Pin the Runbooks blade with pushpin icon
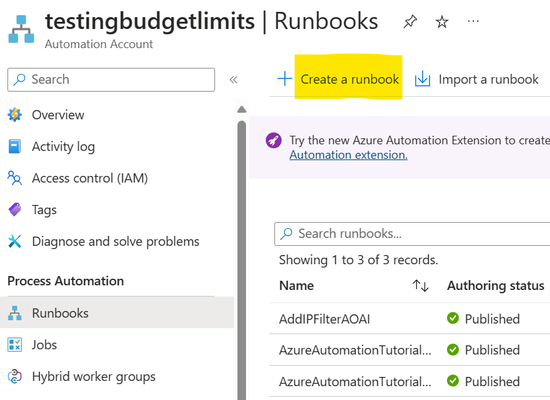550x400 pixels. tap(410, 22)
